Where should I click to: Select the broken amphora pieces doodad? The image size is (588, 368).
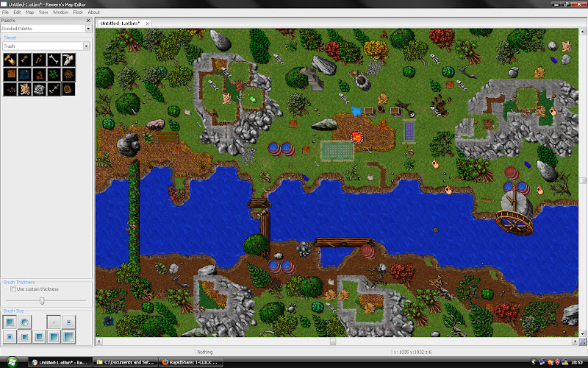[x=10, y=60]
